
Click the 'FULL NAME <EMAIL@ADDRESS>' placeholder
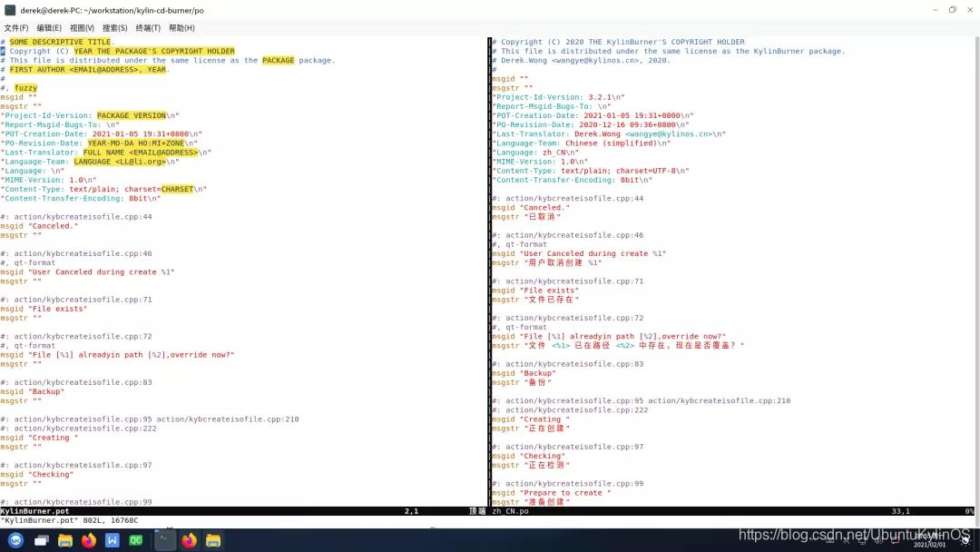140,153
